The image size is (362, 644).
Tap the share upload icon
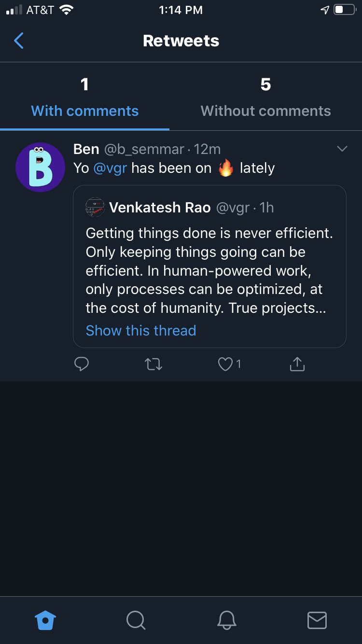click(x=297, y=364)
